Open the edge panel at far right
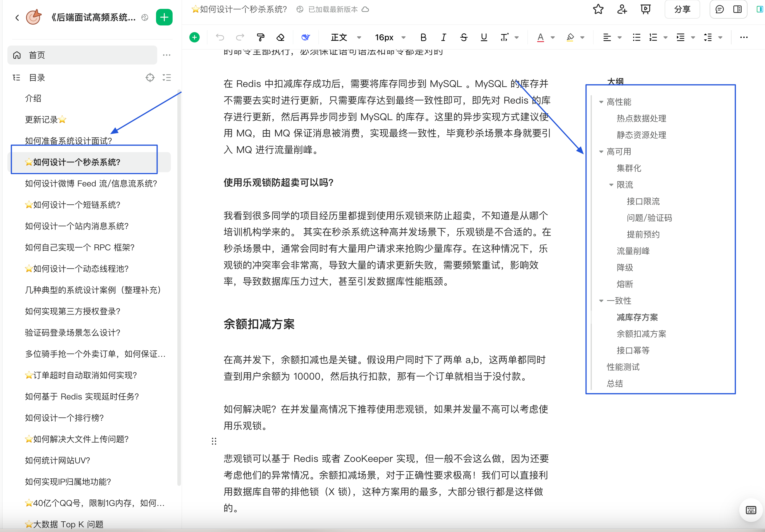Viewport: 765px width, 532px height. (x=760, y=9)
